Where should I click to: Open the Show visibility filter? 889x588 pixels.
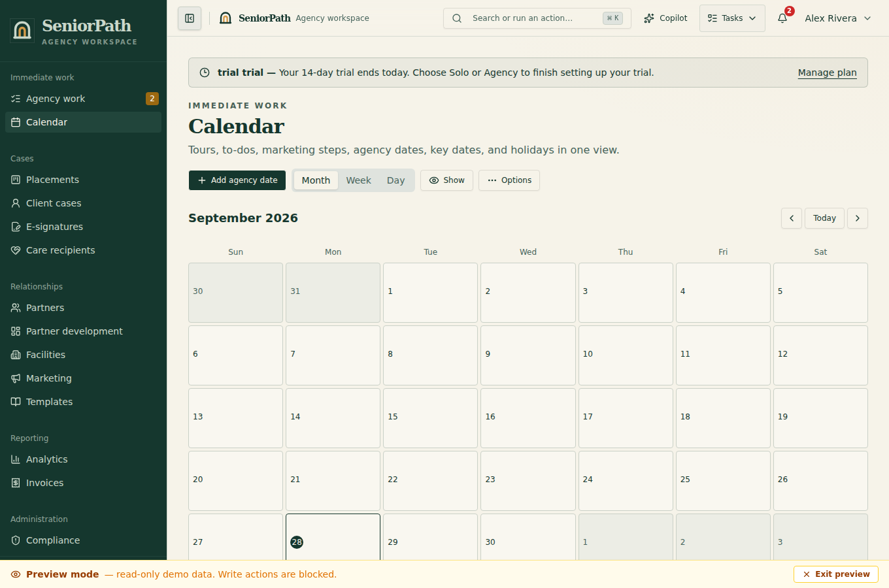click(446, 180)
